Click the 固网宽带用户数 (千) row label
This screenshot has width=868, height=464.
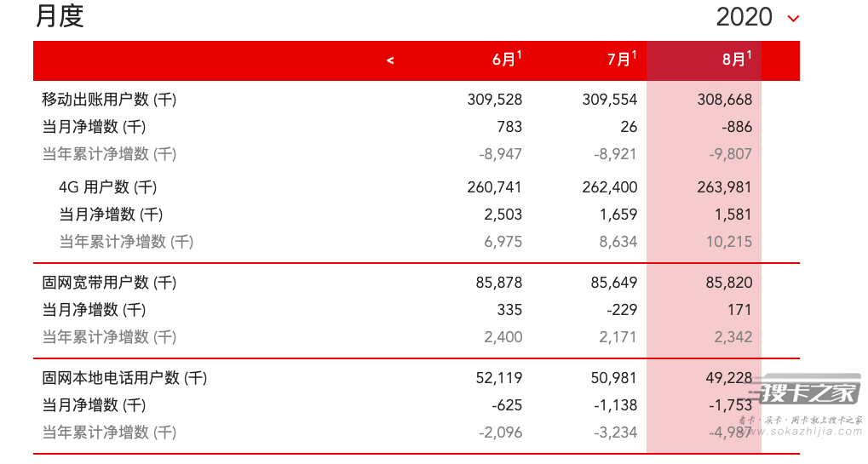(x=109, y=283)
